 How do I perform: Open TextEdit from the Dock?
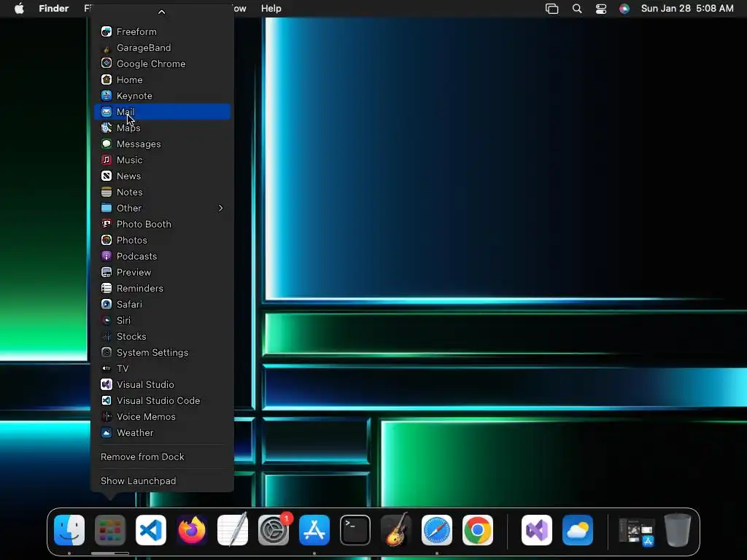click(233, 530)
